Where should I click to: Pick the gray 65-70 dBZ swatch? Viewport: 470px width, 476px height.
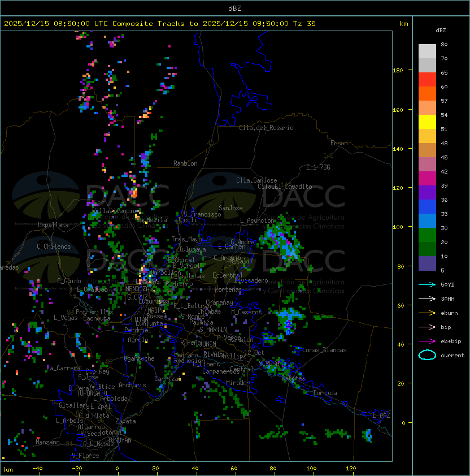tap(427, 65)
